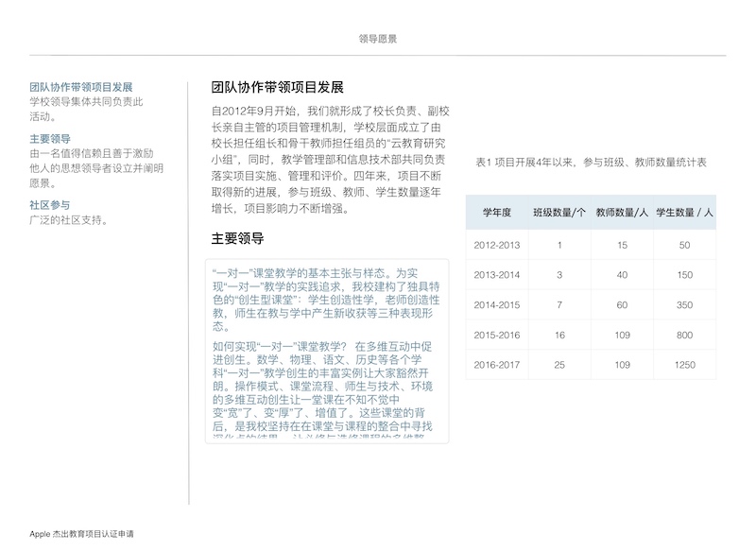Click the table caption 表1 项目开展4年以来

click(592, 164)
